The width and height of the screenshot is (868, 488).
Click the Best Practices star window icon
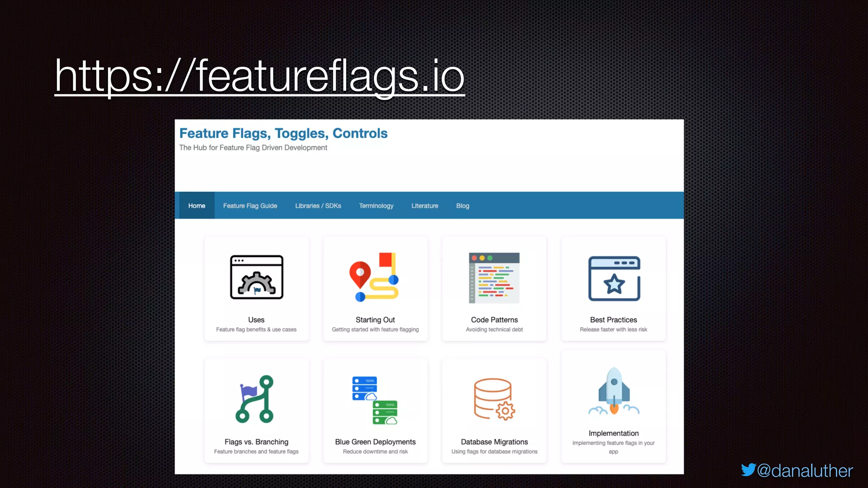[614, 278]
